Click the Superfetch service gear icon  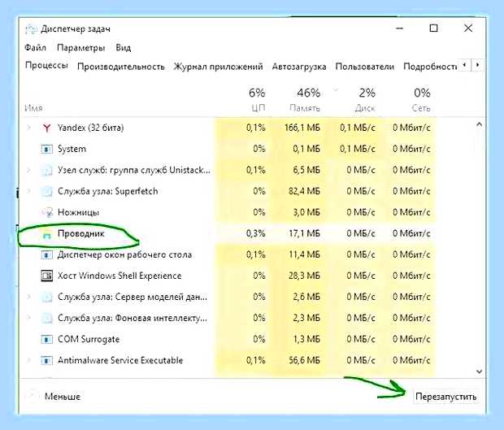(47, 192)
